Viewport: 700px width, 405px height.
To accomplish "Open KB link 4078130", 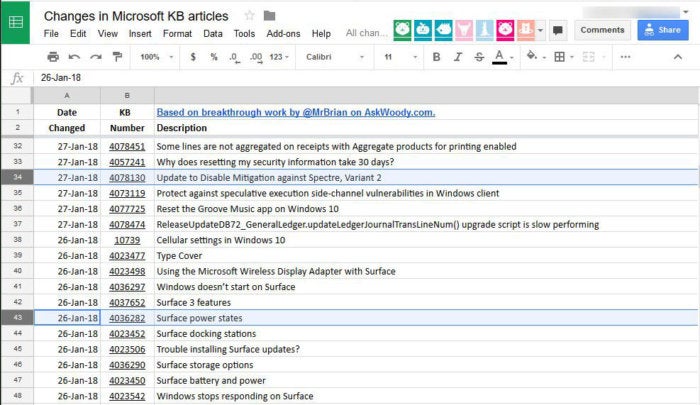I will coord(127,178).
